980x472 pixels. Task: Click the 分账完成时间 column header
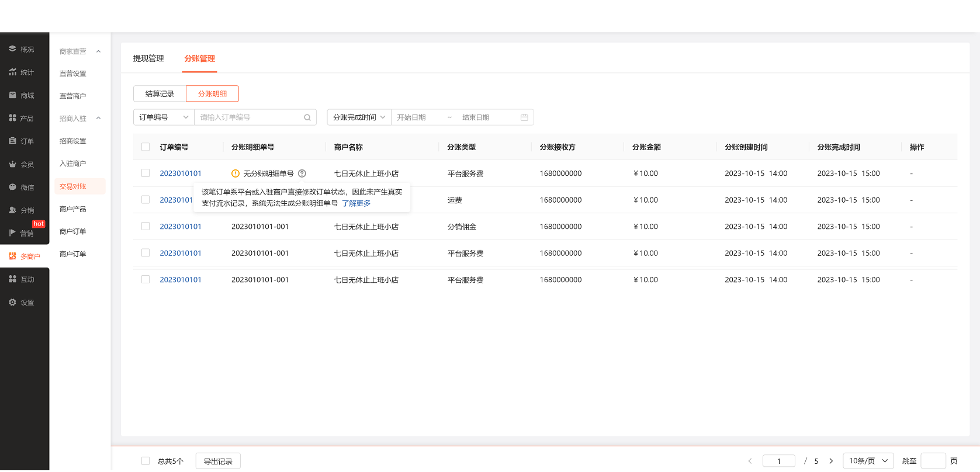tap(839, 147)
